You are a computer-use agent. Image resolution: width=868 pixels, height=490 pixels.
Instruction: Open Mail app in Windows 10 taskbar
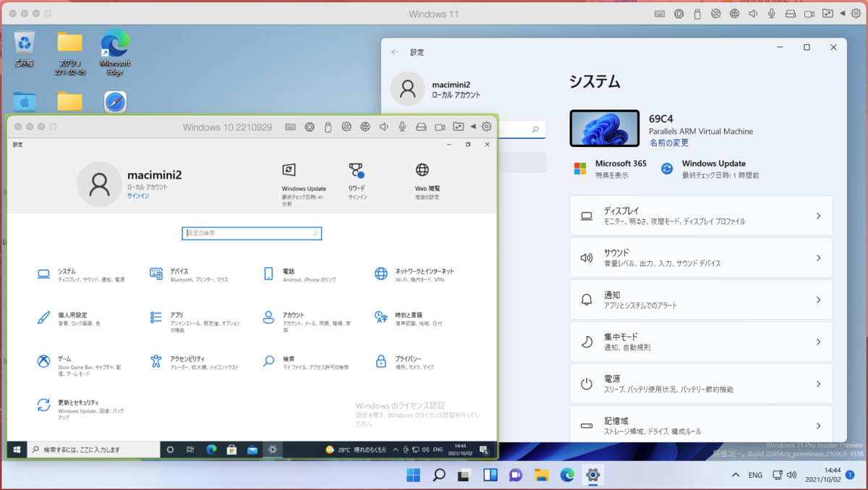coord(252,449)
